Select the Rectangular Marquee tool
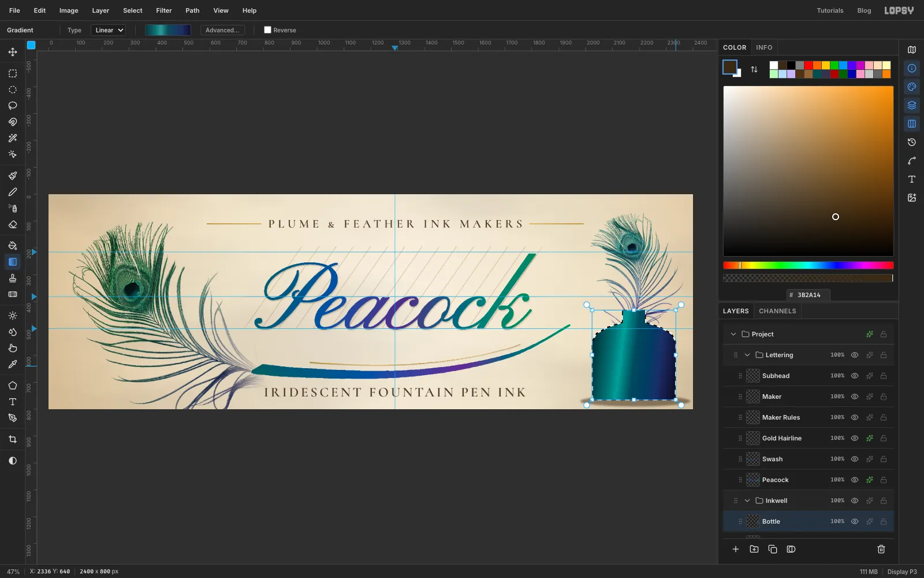The height and width of the screenshot is (578, 924). [x=13, y=73]
